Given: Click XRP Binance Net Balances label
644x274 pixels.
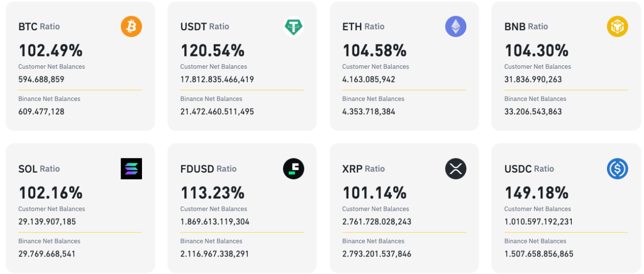Looking at the screenshot, I should click(x=373, y=241).
